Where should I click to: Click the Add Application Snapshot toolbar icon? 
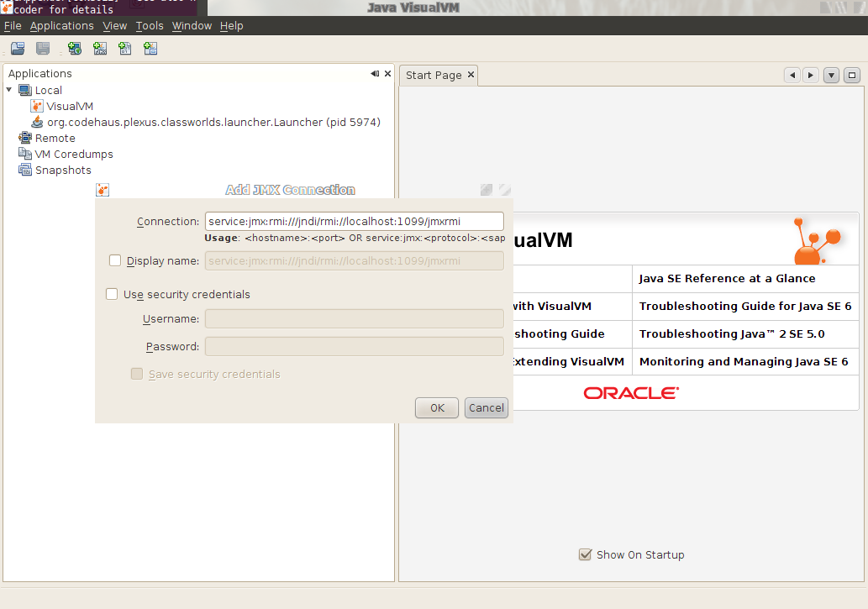[150, 49]
